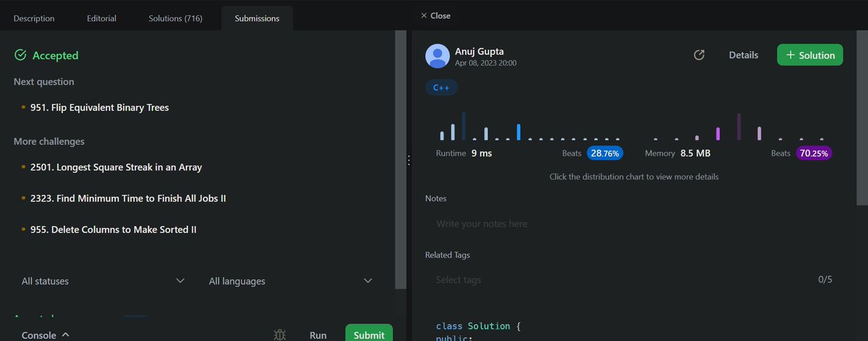Click the Anuj Gupta avatar icon
The width and height of the screenshot is (868, 341).
[x=438, y=56]
